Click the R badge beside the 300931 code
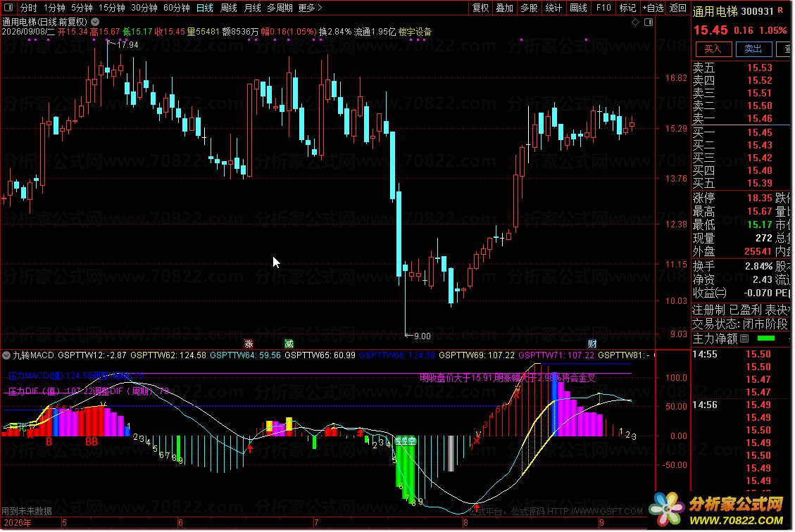 tap(780, 10)
